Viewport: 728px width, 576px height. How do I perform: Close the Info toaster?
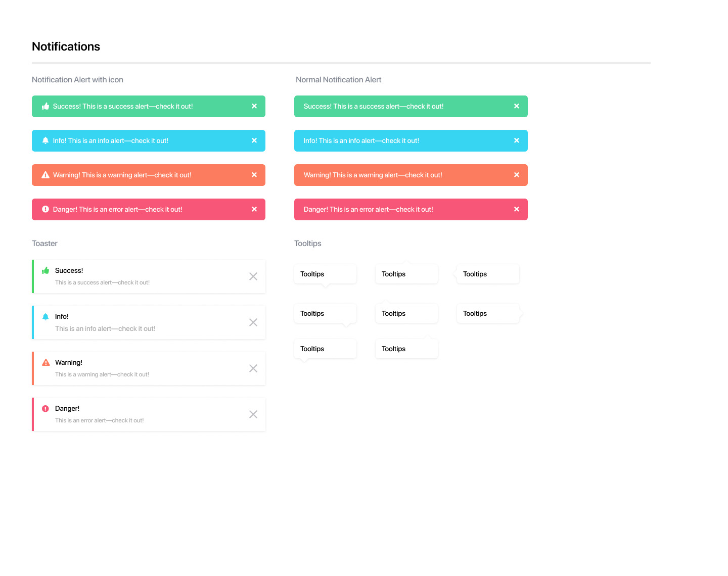[253, 322]
